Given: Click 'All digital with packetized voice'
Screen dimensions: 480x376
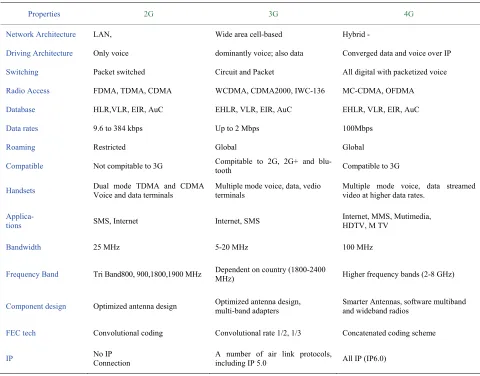Looking at the screenshot, I should point(395,72).
